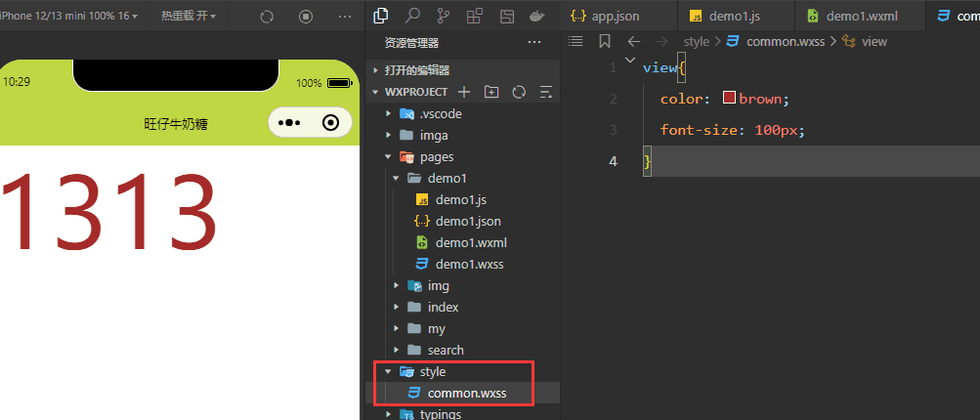Click the brown color swatch
The width and height of the screenshot is (980, 420).
[729, 99]
